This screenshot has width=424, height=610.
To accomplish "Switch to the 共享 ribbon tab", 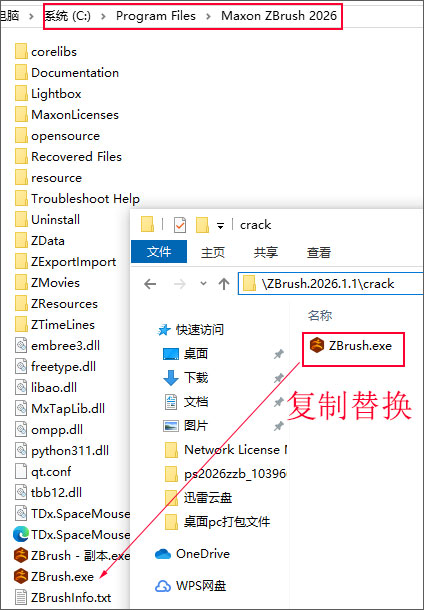I will (266, 252).
